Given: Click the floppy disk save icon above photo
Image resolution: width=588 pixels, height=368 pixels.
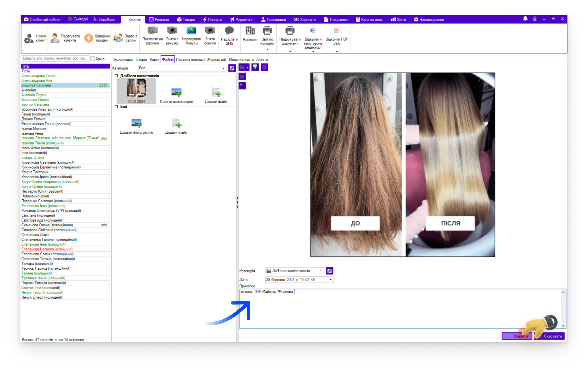Looking at the screenshot, I should 255,67.
